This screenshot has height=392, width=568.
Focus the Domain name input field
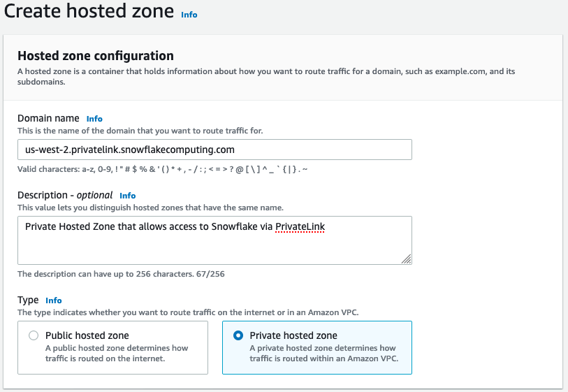[x=214, y=150]
